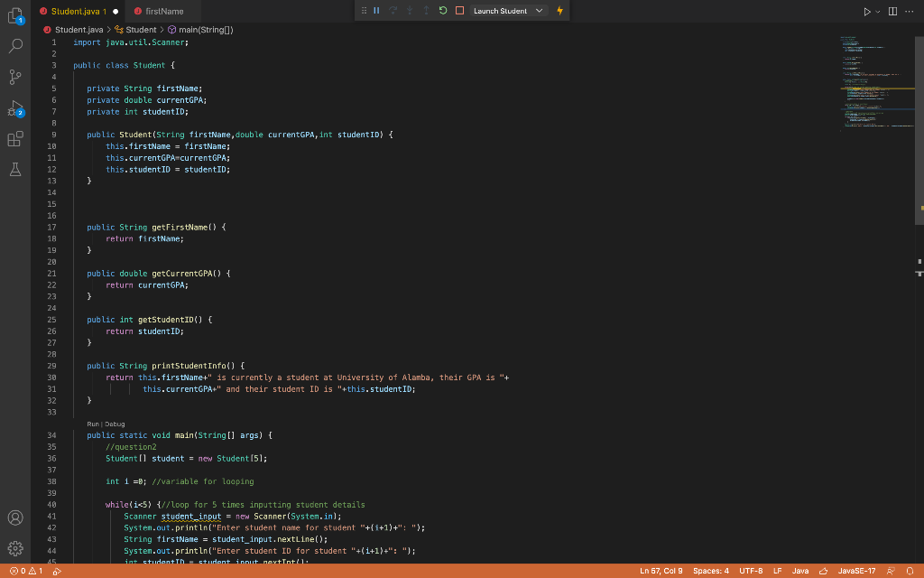Viewport: 924px width, 578px height.
Task: Switch to the firstName tab
Action: click(x=164, y=11)
